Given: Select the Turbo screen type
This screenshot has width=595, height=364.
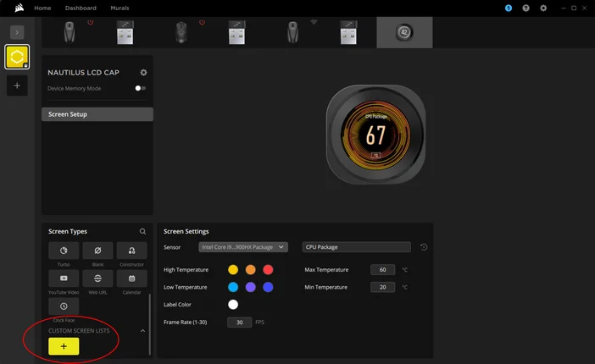Looking at the screenshot, I should [x=64, y=251].
